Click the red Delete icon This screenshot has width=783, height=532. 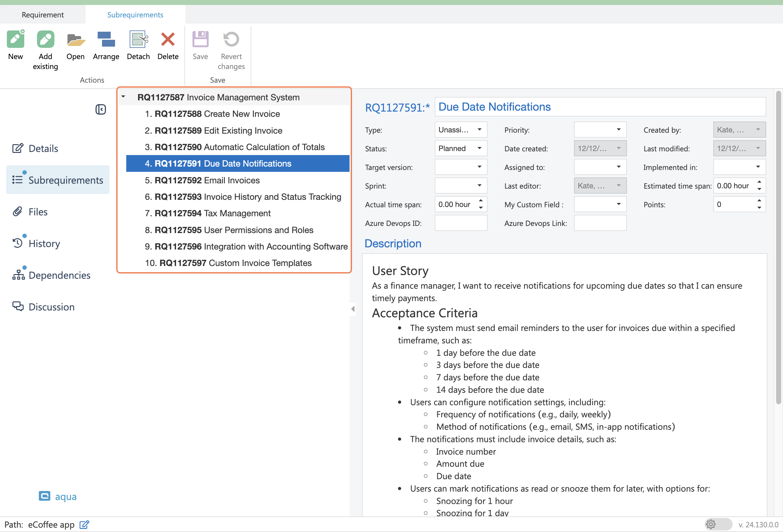pyautogui.click(x=168, y=40)
